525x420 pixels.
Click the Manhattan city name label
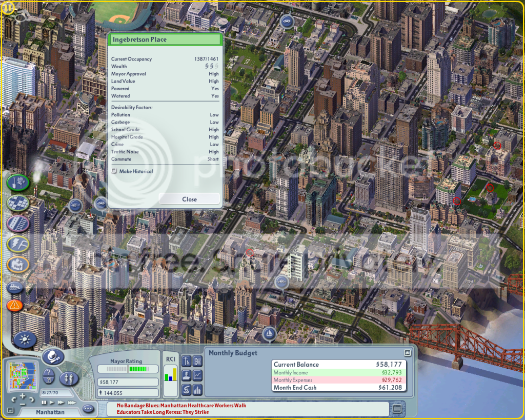click(x=50, y=412)
